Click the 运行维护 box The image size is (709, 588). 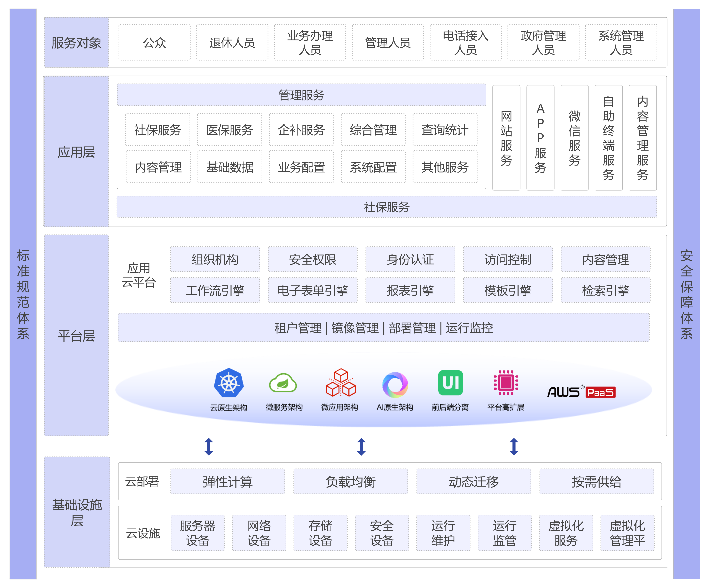pos(443,533)
